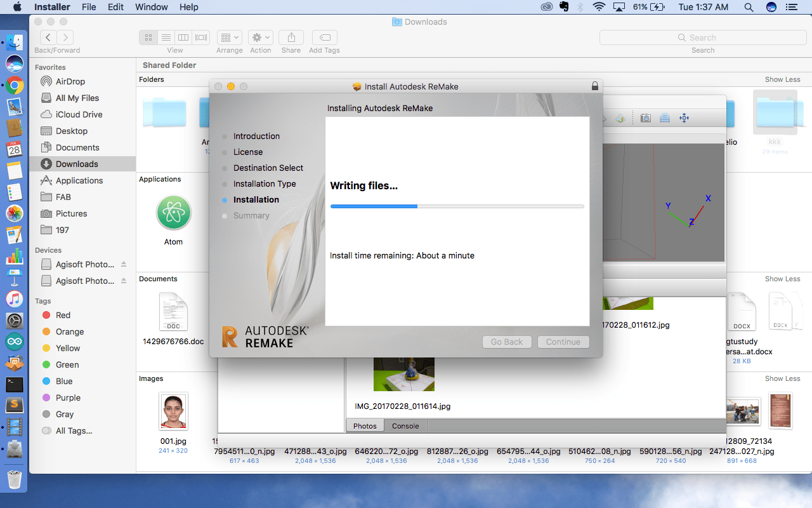
Task: Open the Calendar app showing 28
Action: [14, 149]
